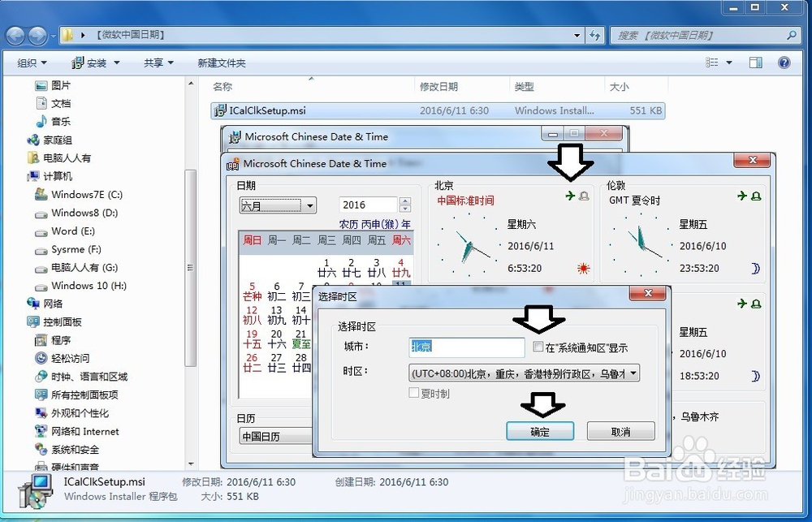Expand the address bar history dropdown arrow
The width and height of the screenshot is (812, 522).
(x=577, y=35)
